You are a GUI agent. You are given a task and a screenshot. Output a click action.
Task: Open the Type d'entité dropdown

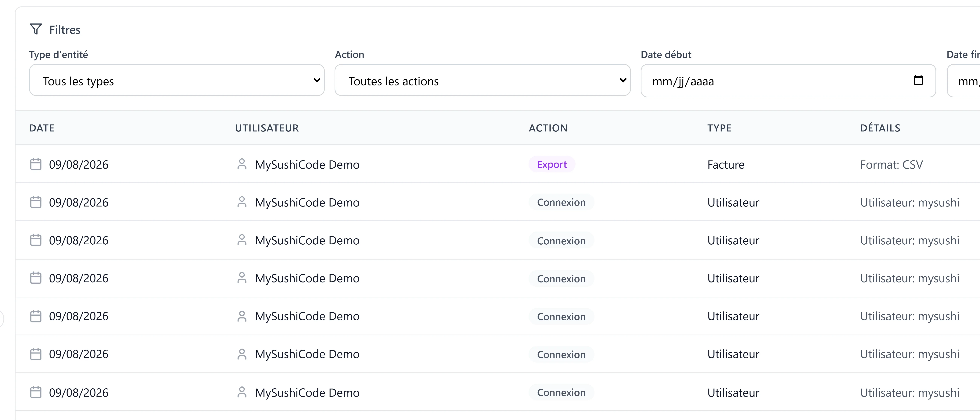(177, 80)
